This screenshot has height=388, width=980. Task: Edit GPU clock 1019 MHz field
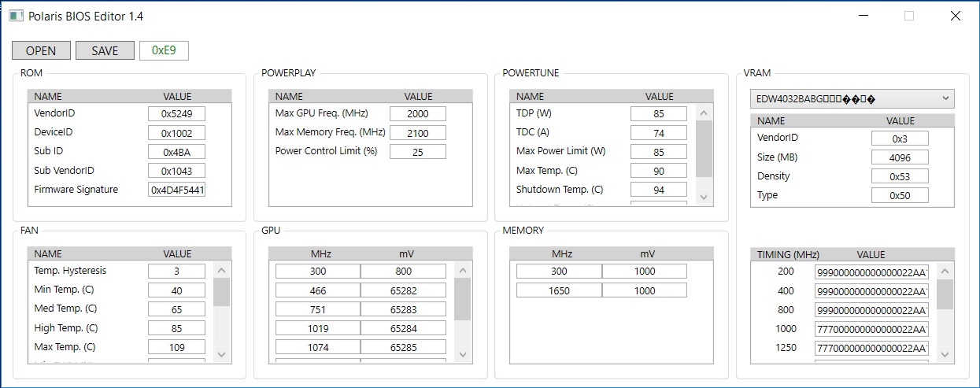coord(318,328)
